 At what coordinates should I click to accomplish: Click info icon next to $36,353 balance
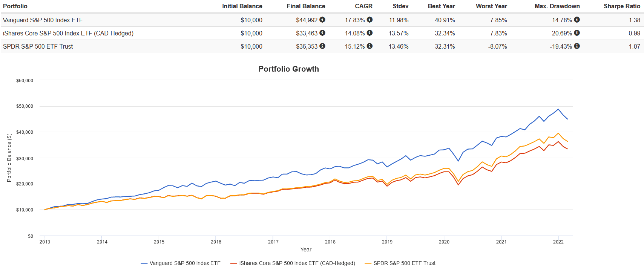click(322, 46)
